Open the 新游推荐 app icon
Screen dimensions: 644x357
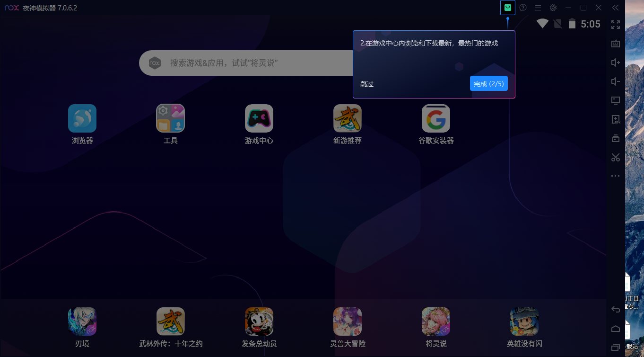point(348,118)
